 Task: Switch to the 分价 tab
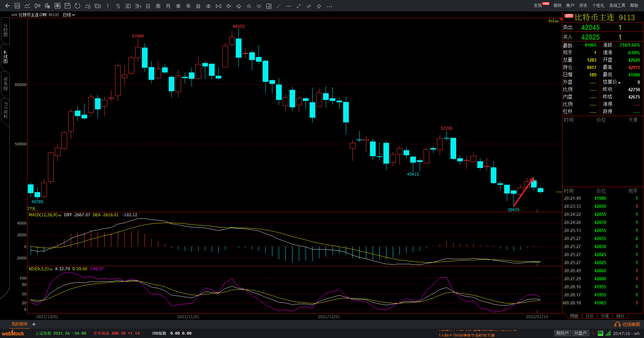click(x=589, y=316)
